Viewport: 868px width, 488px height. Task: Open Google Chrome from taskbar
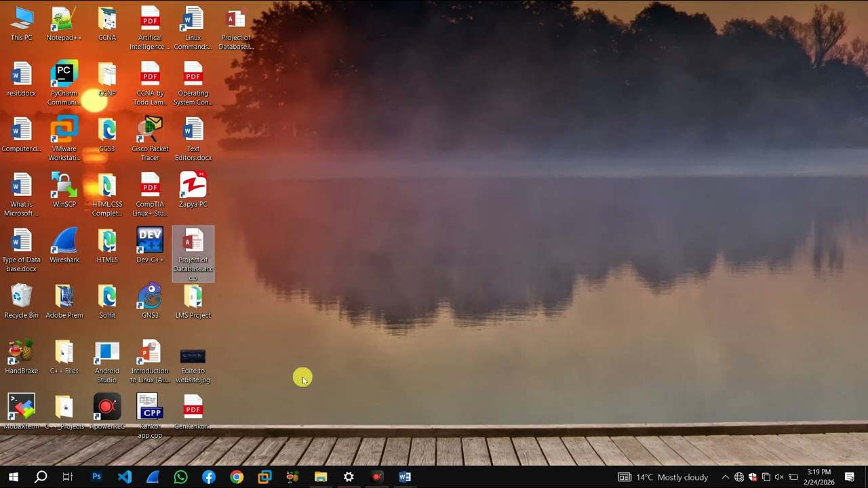click(x=237, y=477)
